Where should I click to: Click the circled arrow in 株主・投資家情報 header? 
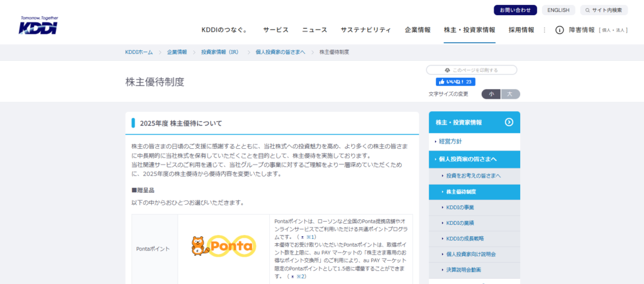tap(509, 122)
